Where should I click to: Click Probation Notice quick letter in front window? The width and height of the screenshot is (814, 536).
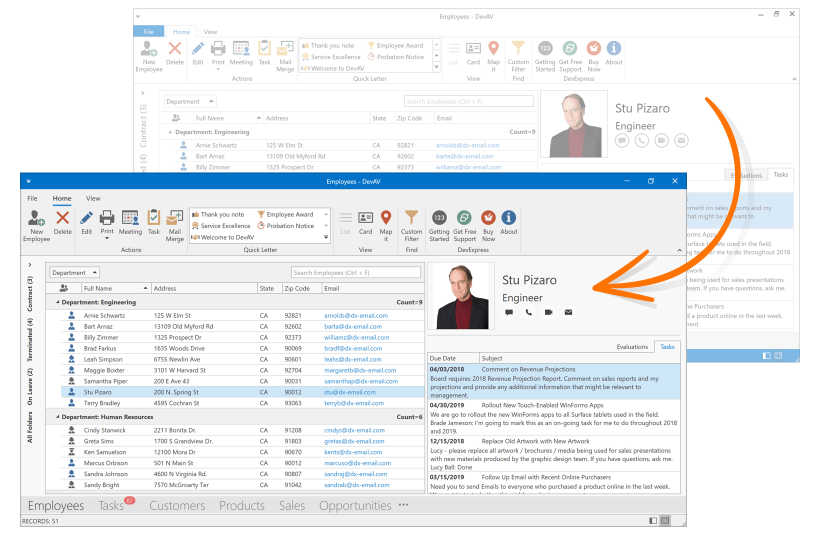286,225
